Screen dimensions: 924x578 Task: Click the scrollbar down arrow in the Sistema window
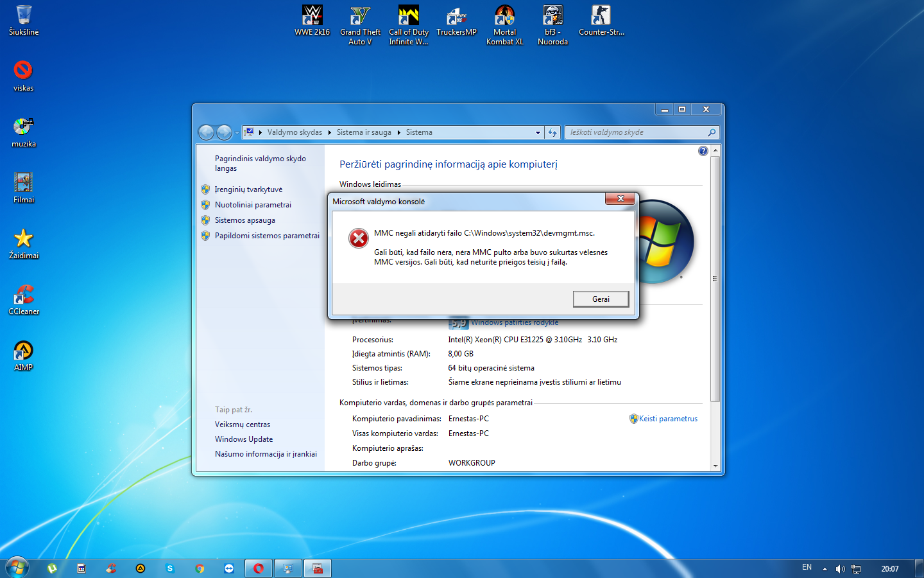tap(715, 466)
